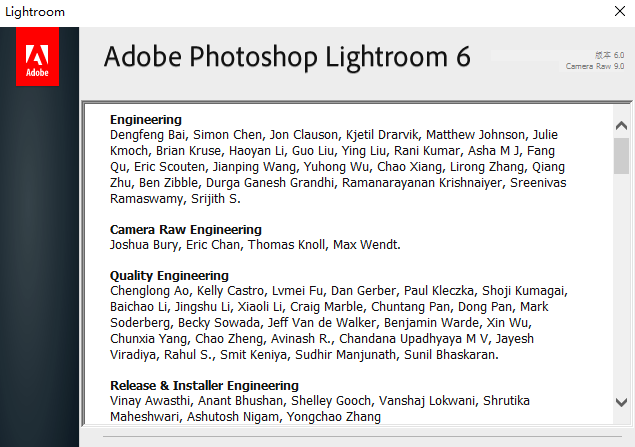
Task: Click the Camera Raw 9.0 label
Action: pos(595,66)
